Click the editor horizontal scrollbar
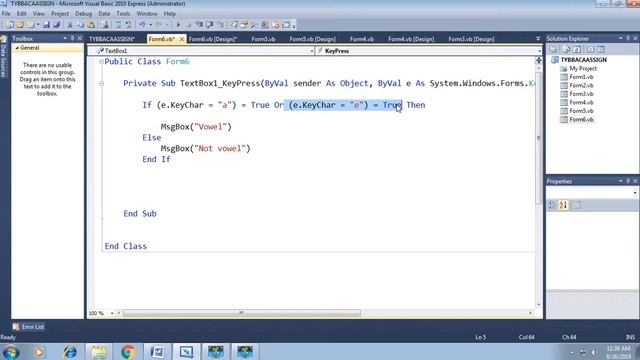Screen dimensions: 640x360 coord(242,313)
